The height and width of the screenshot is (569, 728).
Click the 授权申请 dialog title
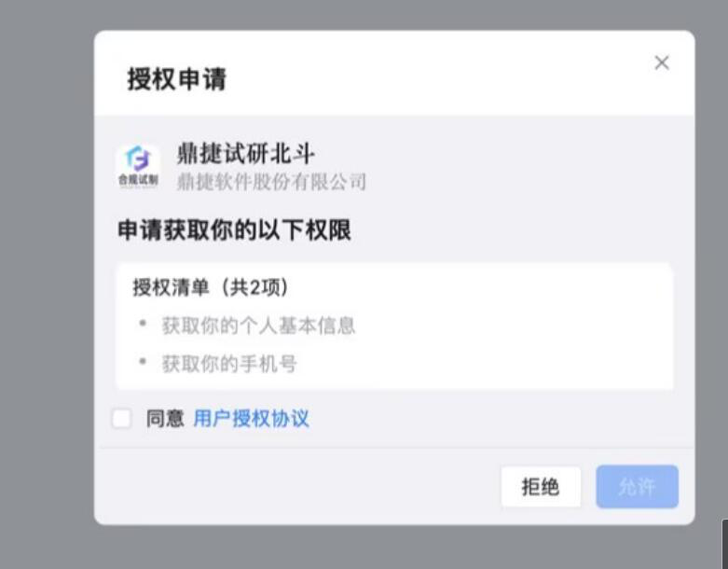pos(177,78)
